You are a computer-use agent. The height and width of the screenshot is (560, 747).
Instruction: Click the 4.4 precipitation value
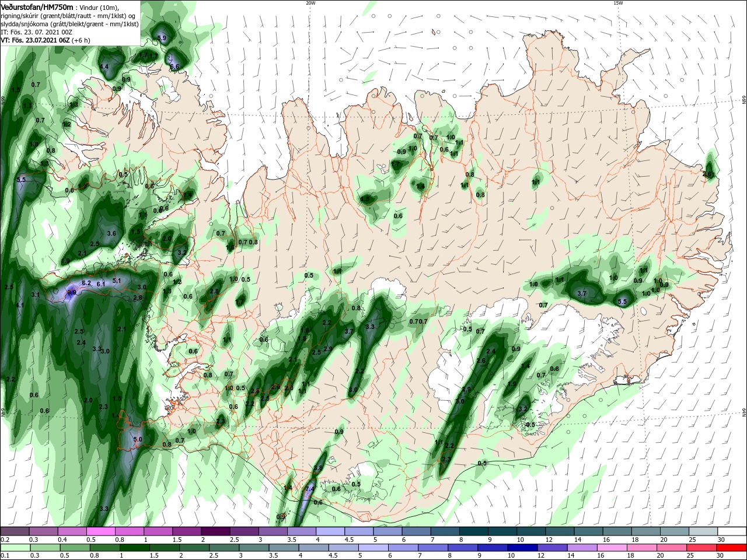tap(104, 67)
